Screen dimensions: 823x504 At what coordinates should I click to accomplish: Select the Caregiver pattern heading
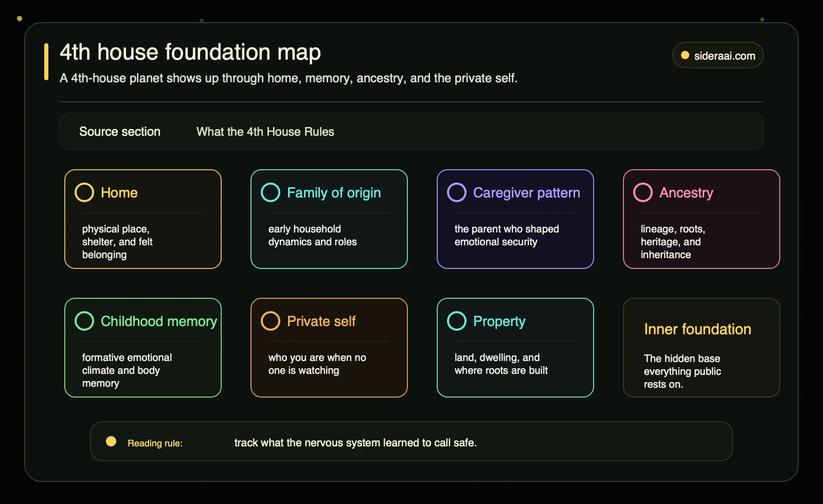pyautogui.click(x=527, y=193)
